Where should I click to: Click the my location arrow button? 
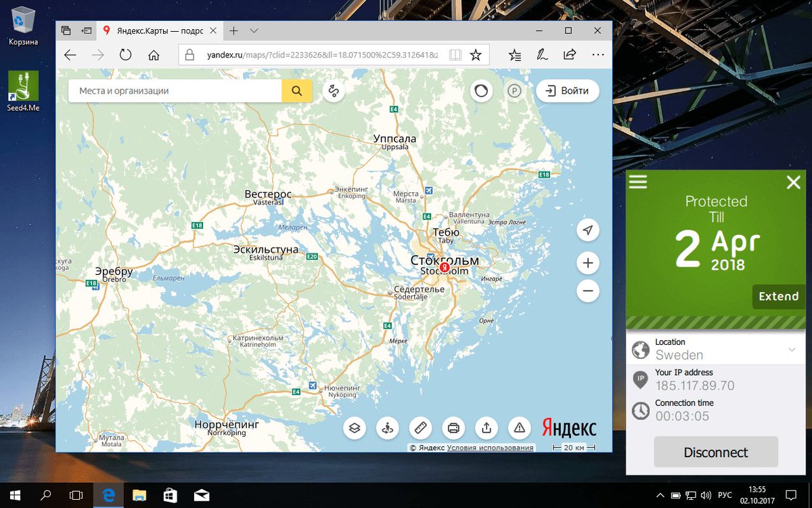[588, 230]
